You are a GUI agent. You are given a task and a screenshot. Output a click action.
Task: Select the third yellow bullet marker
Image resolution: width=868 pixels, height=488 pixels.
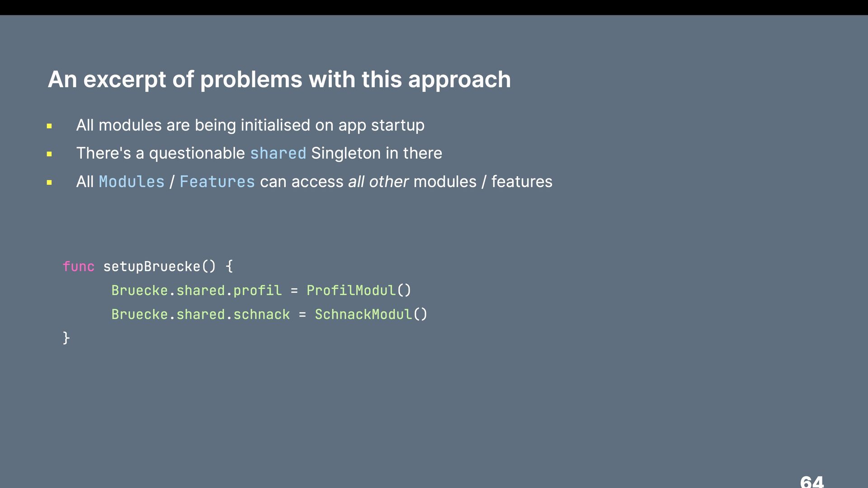(x=49, y=183)
